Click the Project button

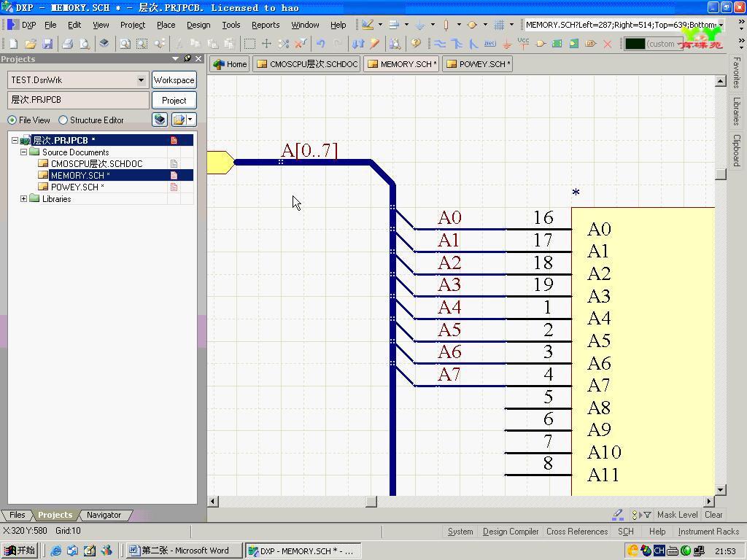tap(174, 101)
